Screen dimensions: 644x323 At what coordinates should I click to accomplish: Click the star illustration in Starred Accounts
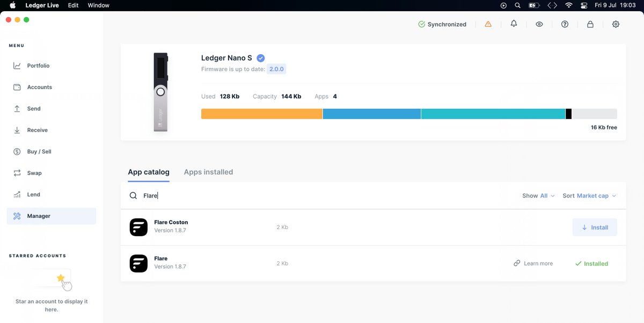point(61,277)
